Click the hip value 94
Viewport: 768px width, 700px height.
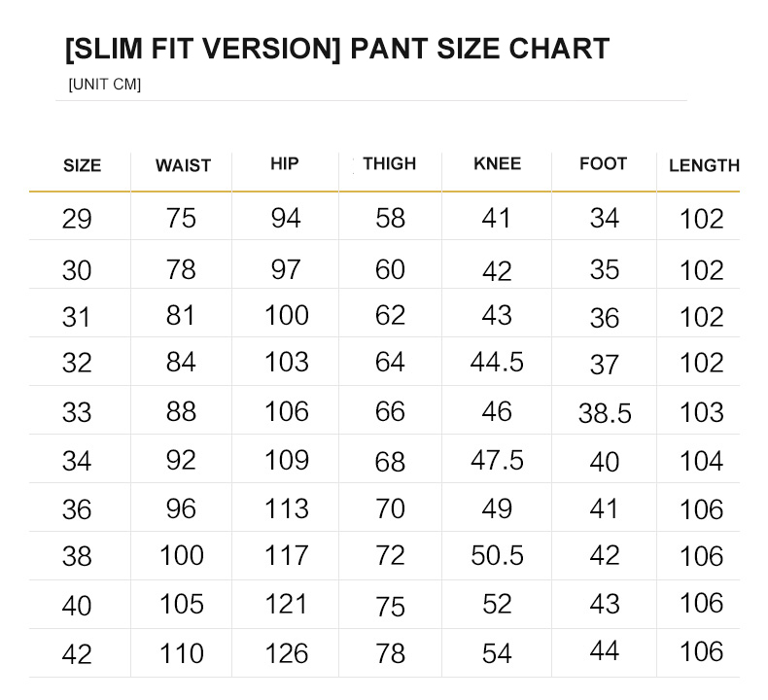(286, 219)
